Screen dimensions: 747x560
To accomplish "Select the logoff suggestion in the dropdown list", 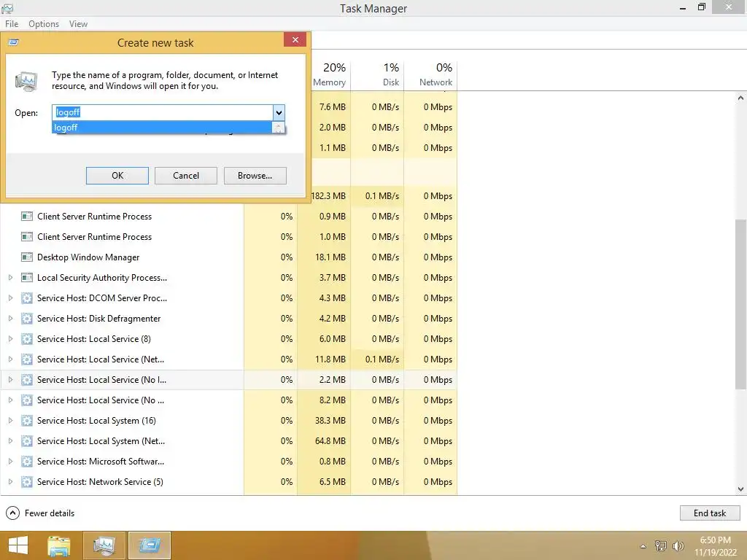I will (x=162, y=128).
